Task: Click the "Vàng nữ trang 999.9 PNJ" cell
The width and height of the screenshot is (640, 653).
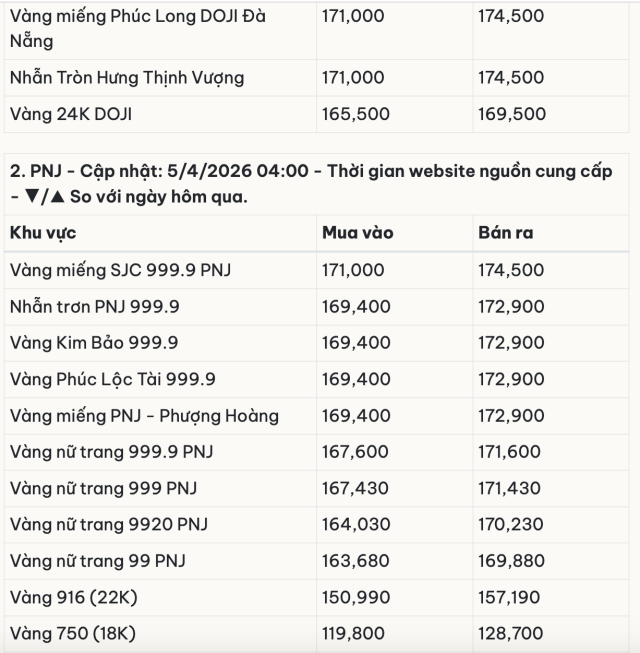Action: [x=111, y=452]
